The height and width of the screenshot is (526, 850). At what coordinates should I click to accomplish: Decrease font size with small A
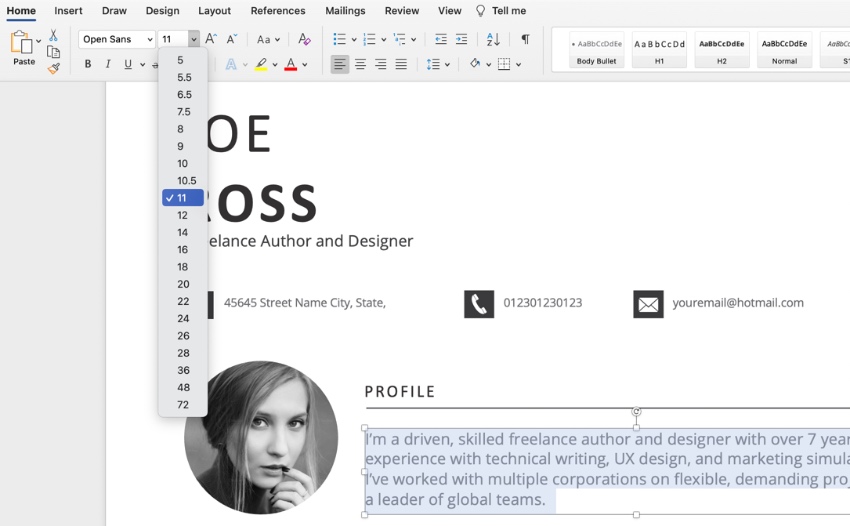(x=231, y=39)
